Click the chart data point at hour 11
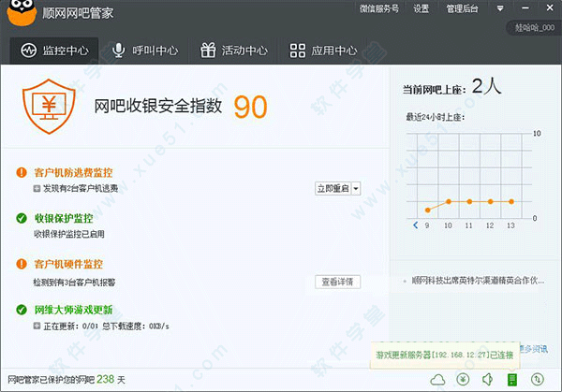The height and width of the screenshot is (392, 562). 469,202
